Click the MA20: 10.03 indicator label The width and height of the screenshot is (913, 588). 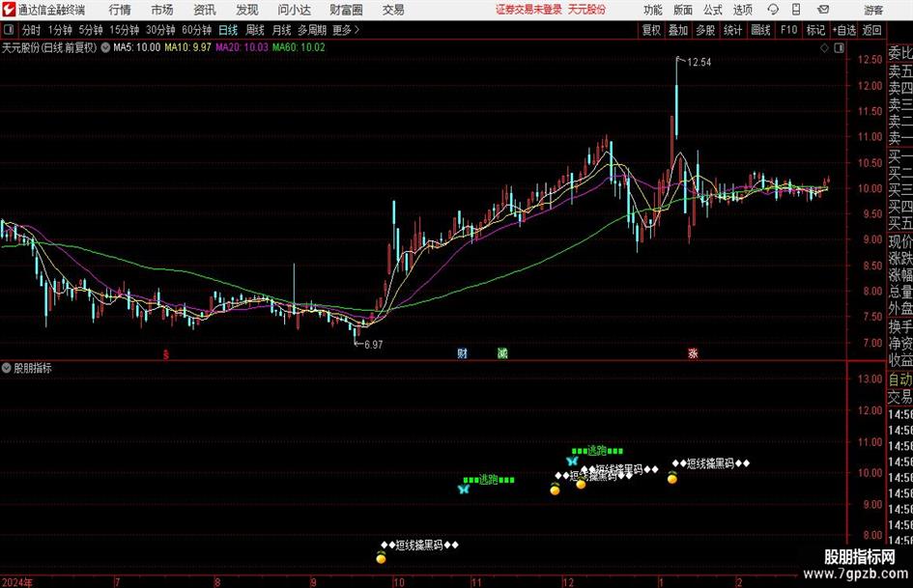(243, 47)
